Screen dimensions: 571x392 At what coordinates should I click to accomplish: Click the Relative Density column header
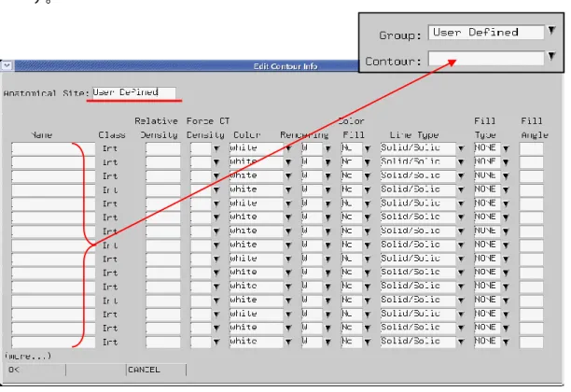tap(158, 128)
